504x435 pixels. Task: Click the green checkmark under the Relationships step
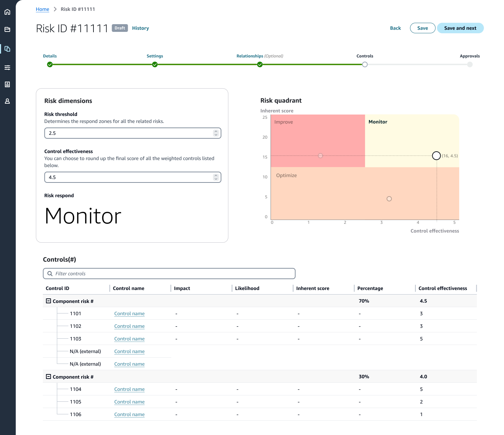click(x=260, y=64)
